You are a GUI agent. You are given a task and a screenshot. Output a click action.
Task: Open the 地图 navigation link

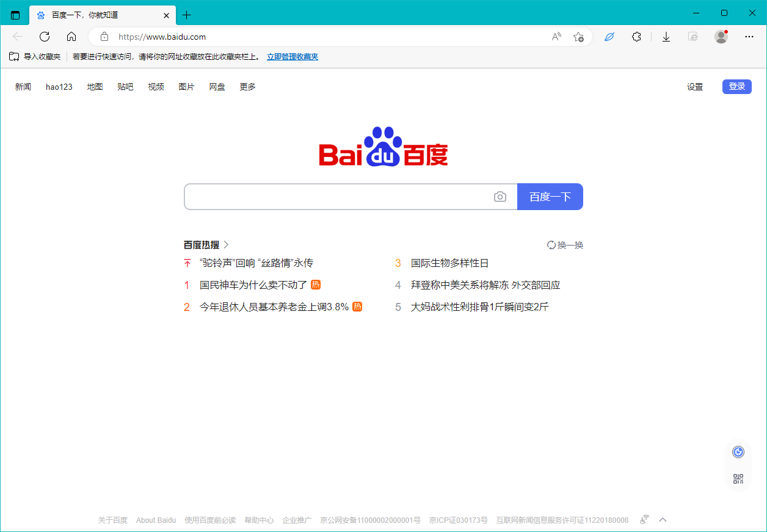[95, 87]
